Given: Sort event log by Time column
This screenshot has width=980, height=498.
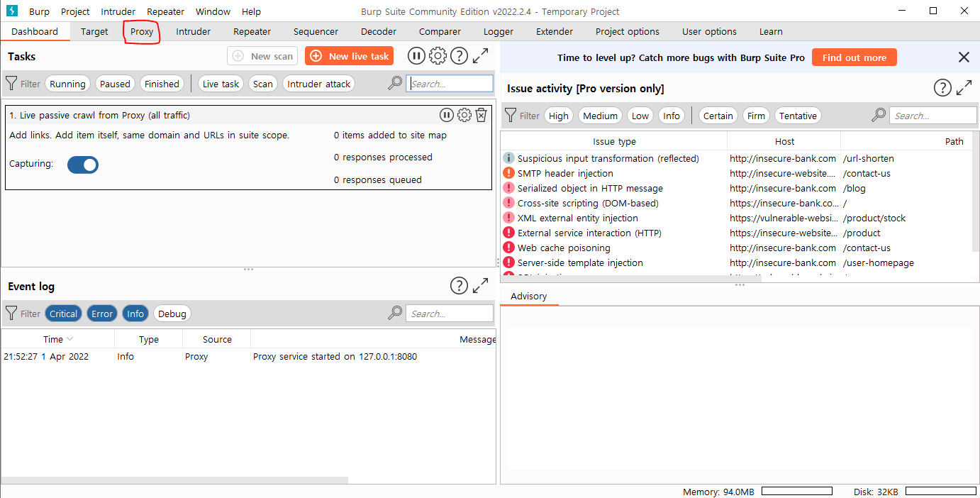Looking at the screenshot, I should click(57, 339).
